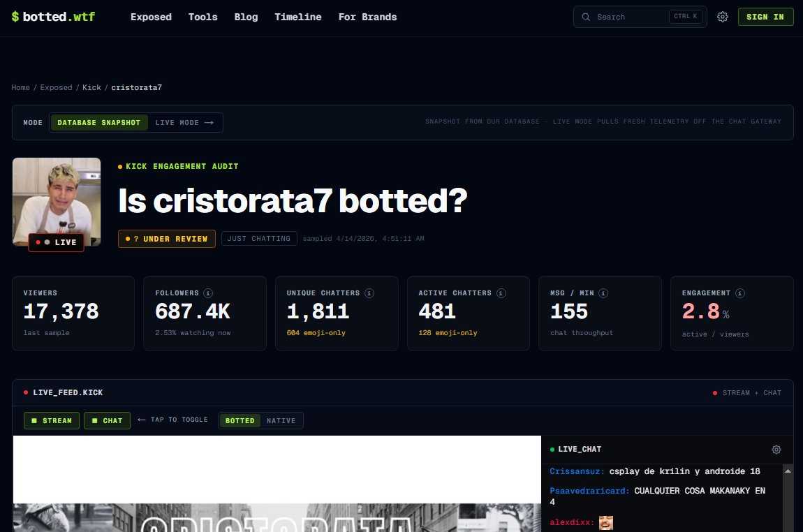Click the Kick breadcrumb link
Screen dimensions: 803x532
(91, 87)
